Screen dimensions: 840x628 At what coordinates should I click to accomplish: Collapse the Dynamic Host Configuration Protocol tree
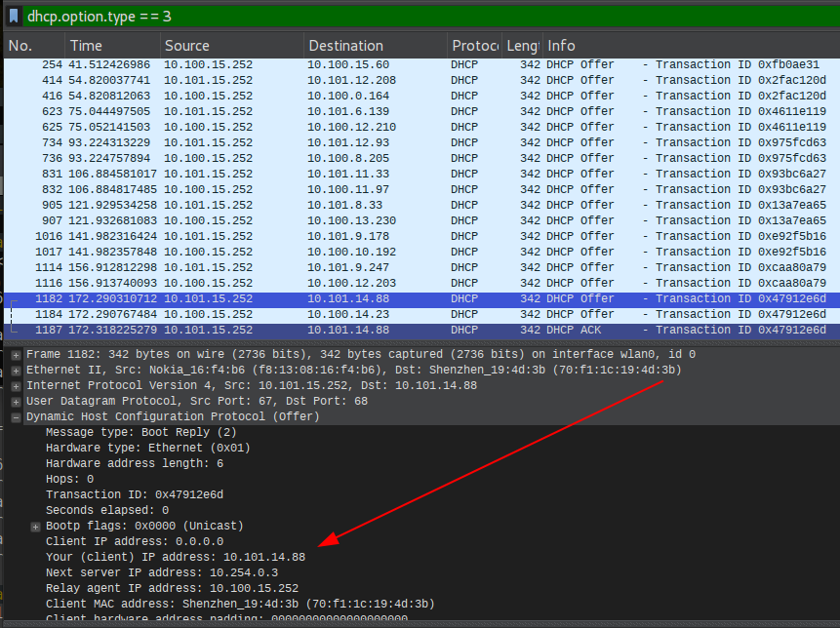tap(17, 417)
